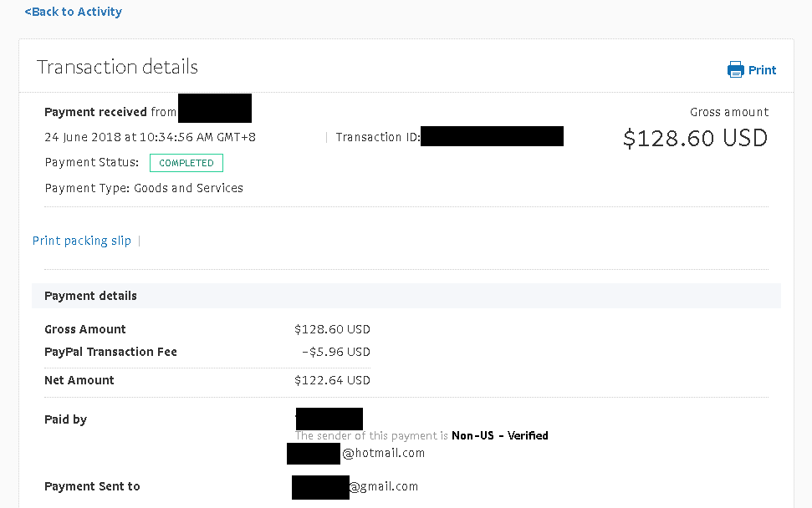
Task: Click the Net Amount $122.64 USD value
Action: coord(333,380)
